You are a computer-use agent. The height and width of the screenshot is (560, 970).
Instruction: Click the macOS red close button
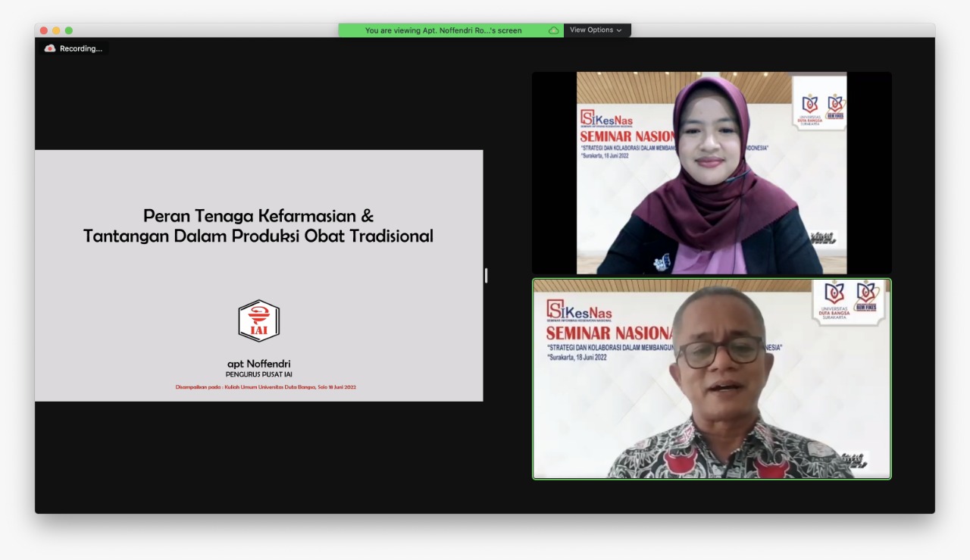point(44,30)
